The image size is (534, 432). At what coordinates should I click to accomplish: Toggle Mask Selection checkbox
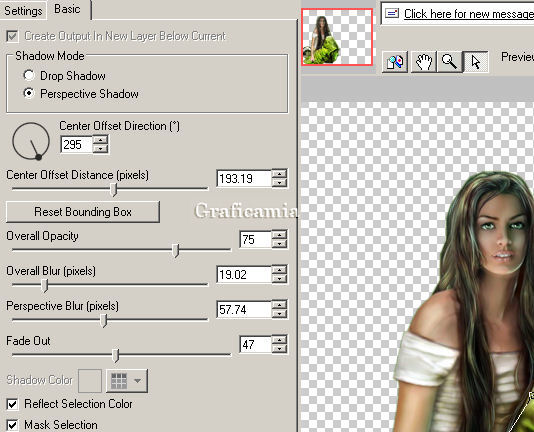(12, 425)
